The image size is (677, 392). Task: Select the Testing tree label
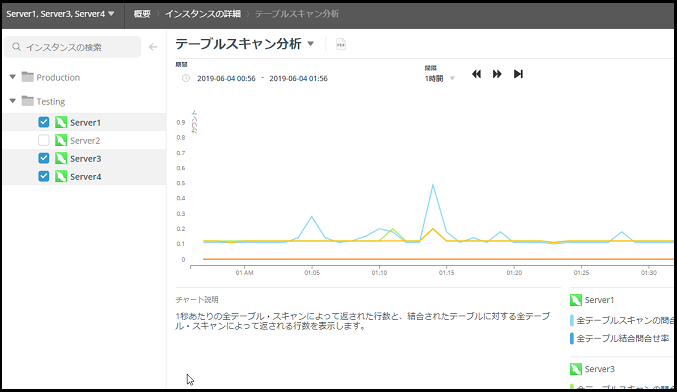[x=51, y=101]
